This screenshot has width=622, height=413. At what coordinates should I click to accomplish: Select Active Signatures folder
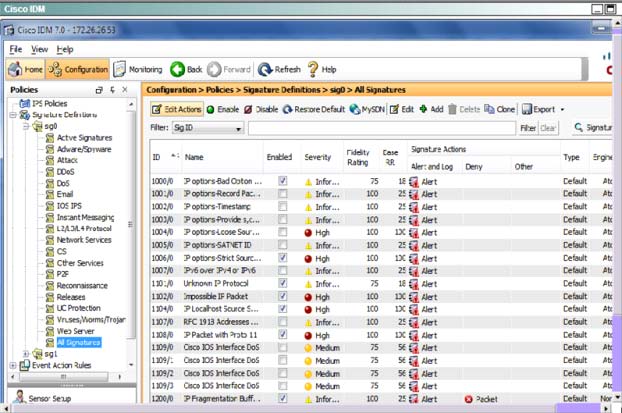click(84, 138)
